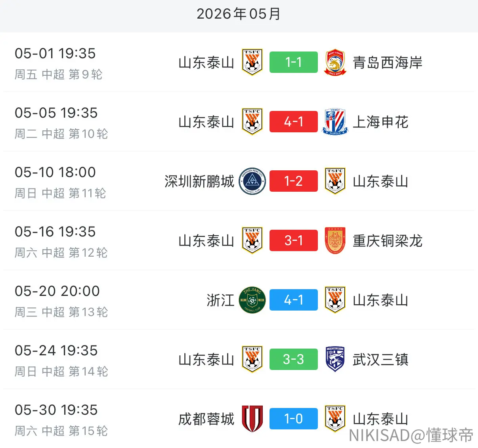The image size is (478, 448).
Task: Click Shenzhen Peng City round badge
Action: [x=252, y=181]
